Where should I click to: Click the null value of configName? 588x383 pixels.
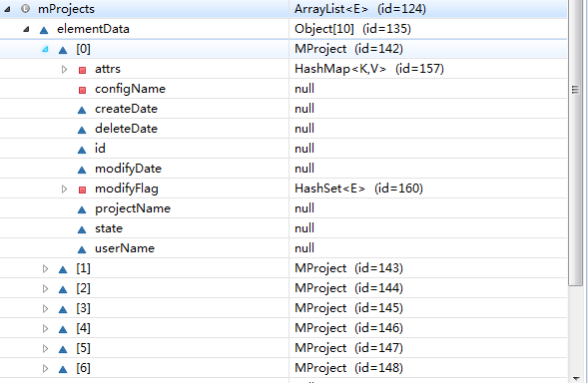click(304, 89)
